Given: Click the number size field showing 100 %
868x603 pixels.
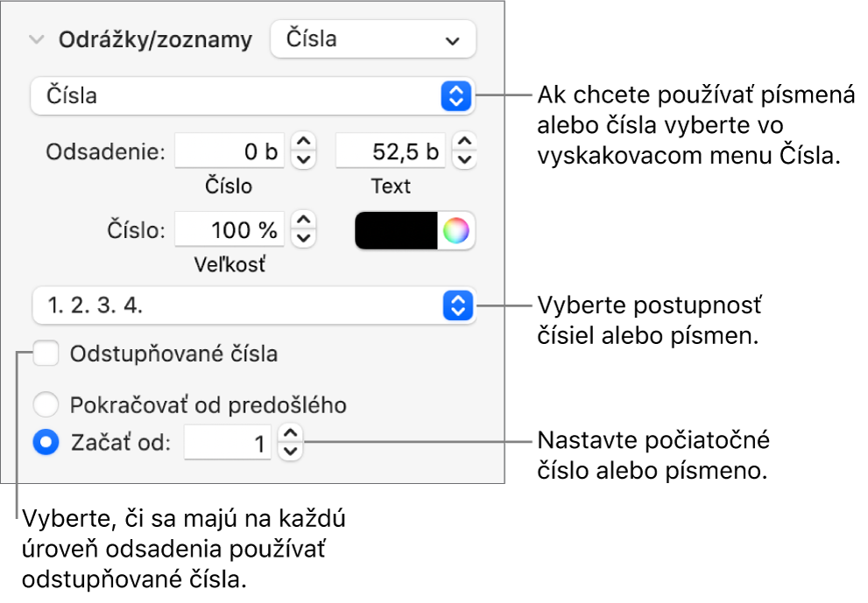Looking at the screenshot, I should pos(229,230).
